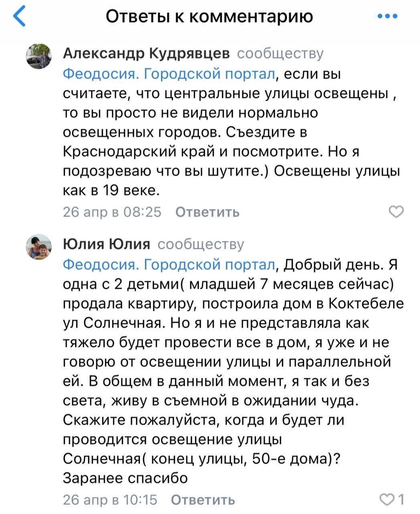Tap the timestamp 26 апр в 10:15

pyautogui.click(x=110, y=500)
